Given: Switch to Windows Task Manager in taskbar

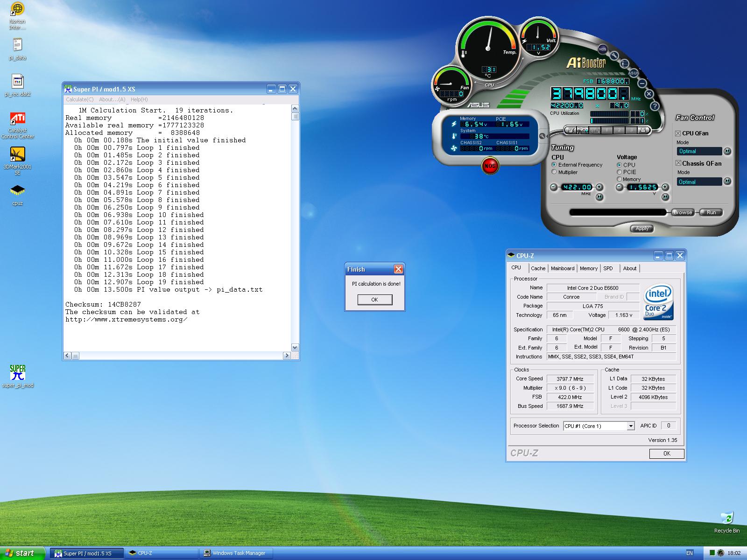Looking at the screenshot, I should pos(237,553).
